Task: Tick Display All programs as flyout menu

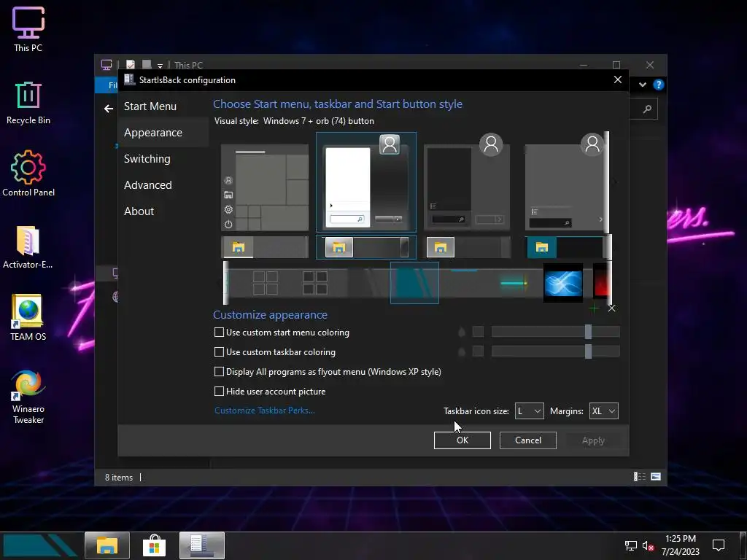Action: [219, 372]
